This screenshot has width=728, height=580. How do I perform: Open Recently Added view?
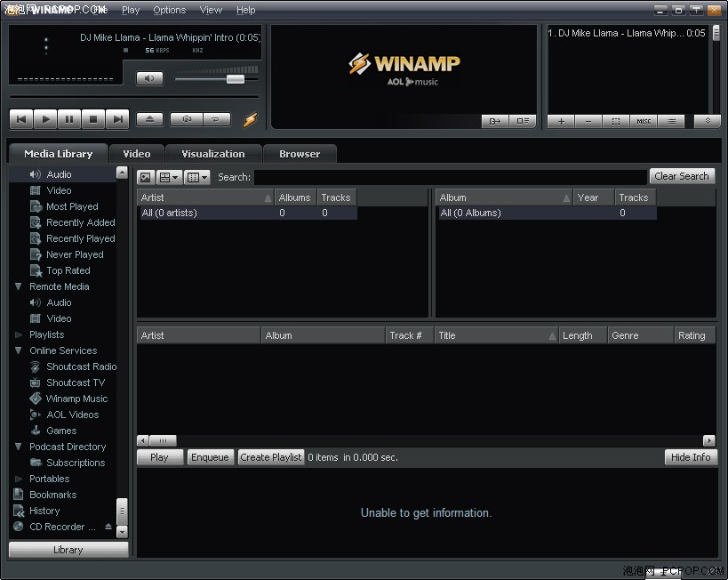pos(80,222)
